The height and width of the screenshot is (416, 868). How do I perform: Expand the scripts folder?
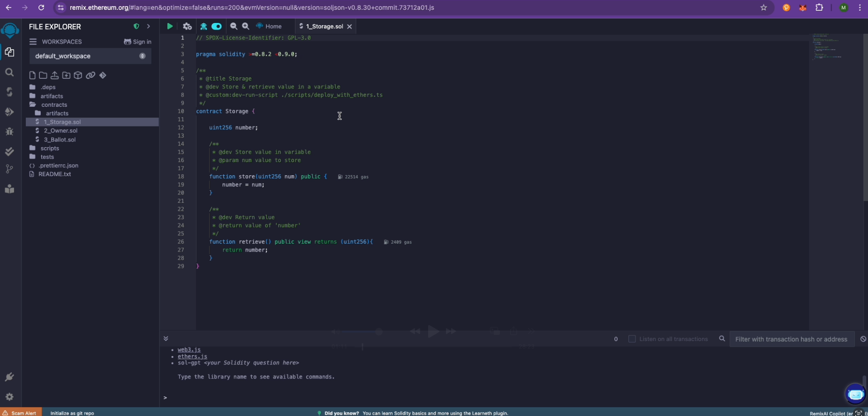coord(50,148)
